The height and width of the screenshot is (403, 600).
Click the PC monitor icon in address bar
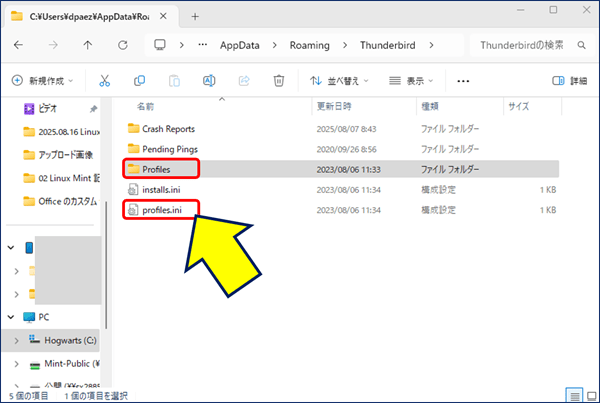pyautogui.click(x=160, y=45)
